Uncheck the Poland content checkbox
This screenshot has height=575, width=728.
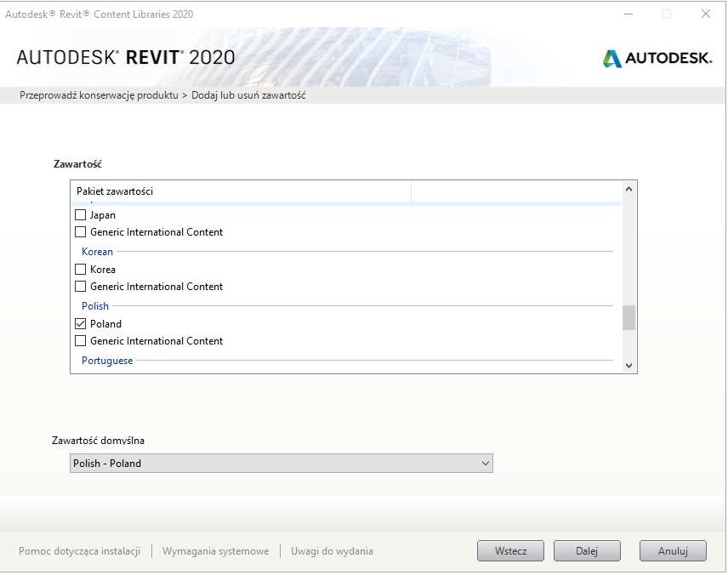coord(81,324)
